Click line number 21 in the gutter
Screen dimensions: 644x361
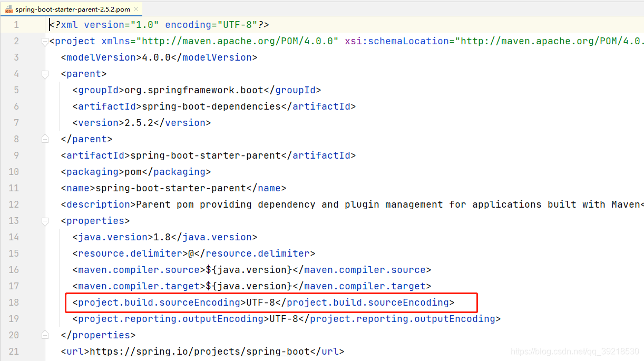tap(14, 352)
